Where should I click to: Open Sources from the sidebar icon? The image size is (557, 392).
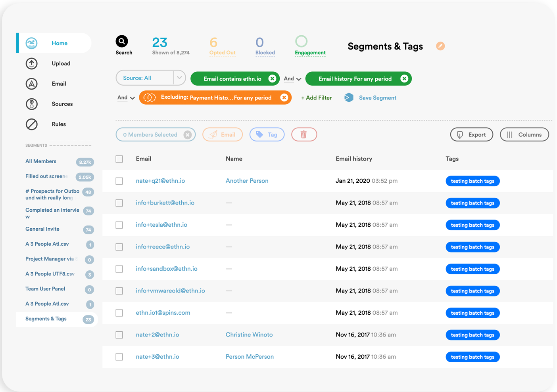31,104
